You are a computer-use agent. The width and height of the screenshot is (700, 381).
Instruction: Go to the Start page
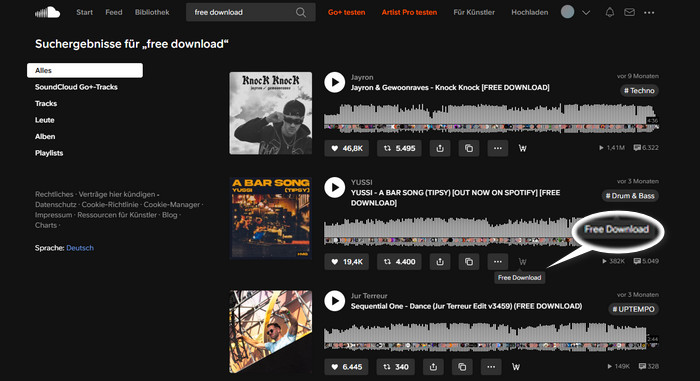tap(84, 13)
